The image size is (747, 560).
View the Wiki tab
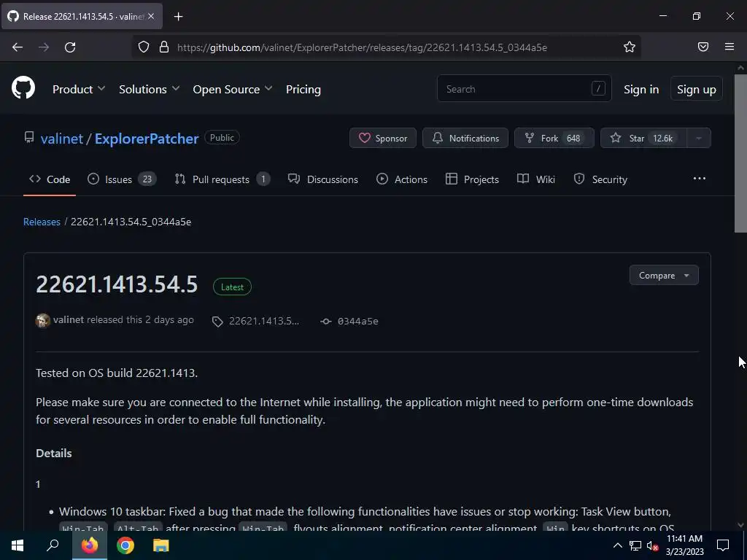point(536,179)
